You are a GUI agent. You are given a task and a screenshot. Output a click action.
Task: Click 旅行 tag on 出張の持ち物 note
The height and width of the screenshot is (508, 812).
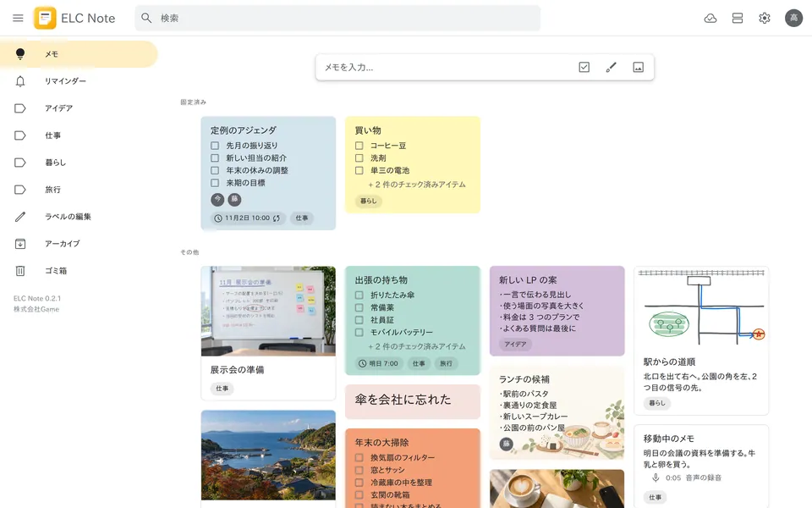(446, 364)
